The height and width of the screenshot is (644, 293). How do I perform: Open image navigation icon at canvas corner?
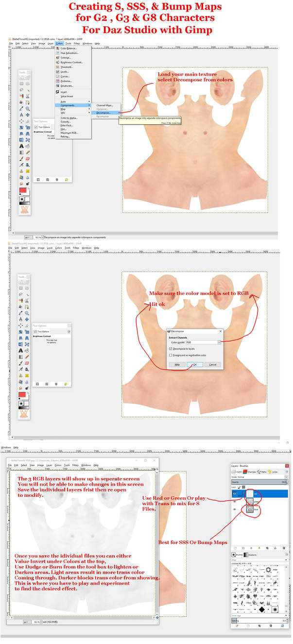[157, 617]
